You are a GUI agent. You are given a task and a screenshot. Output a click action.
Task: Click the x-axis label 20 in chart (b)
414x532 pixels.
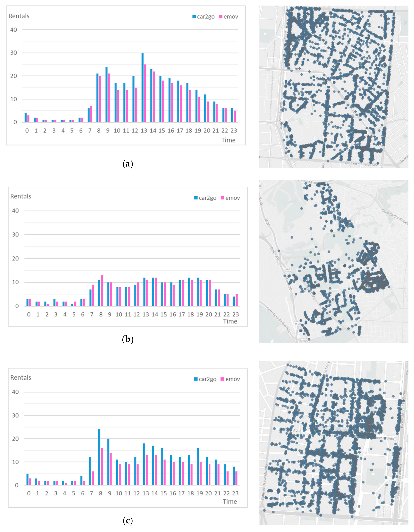[x=208, y=314]
